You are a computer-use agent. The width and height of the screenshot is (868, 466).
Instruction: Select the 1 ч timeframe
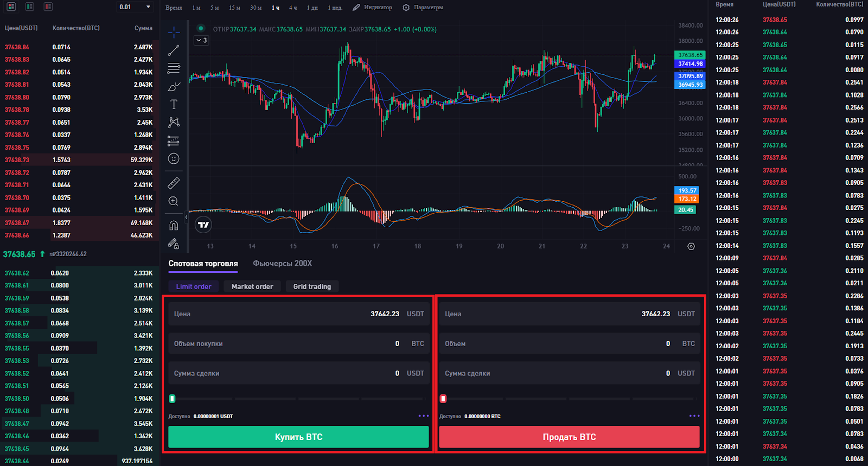click(x=276, y=8)
